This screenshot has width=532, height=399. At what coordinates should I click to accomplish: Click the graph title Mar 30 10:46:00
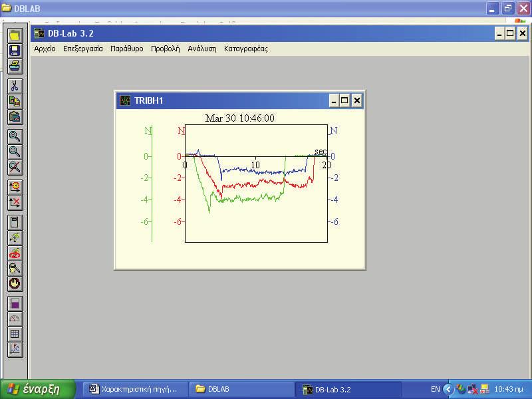coord(240,118)
